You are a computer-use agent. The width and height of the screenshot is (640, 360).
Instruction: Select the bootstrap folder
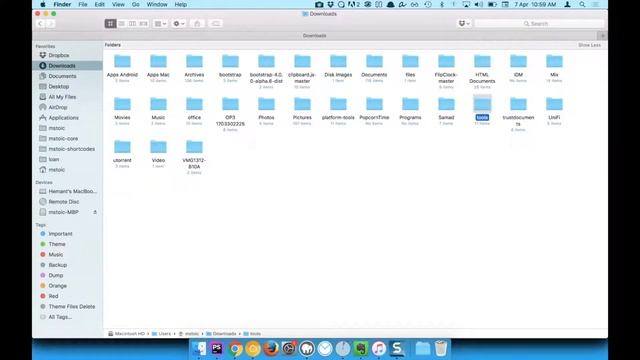pos(230,68)
